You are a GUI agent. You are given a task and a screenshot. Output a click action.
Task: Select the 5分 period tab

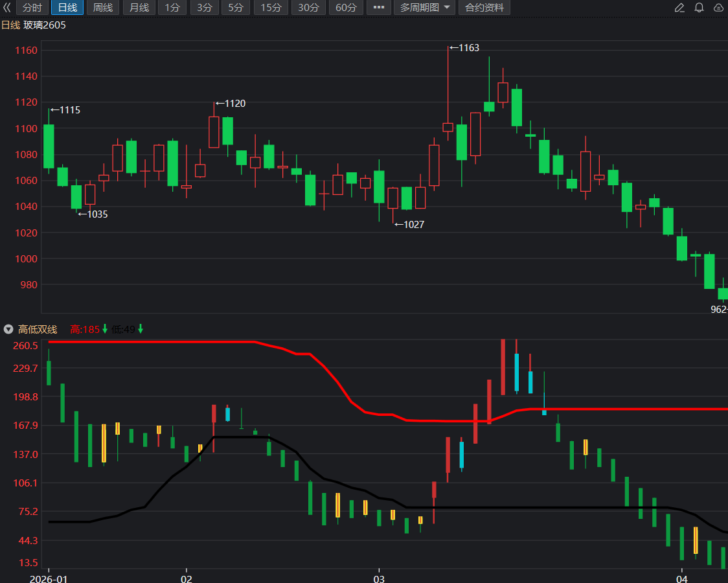(235, 7)
